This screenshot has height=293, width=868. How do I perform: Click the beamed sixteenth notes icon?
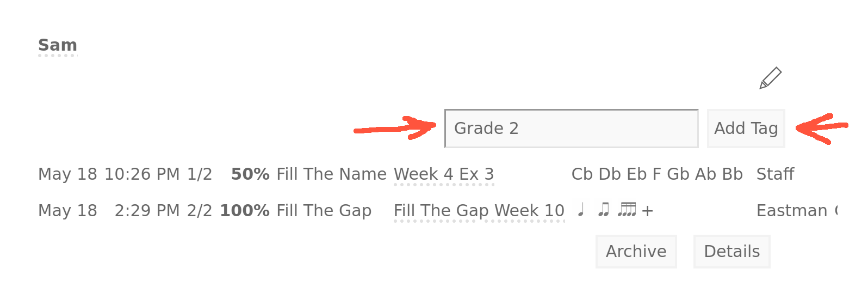627,210
